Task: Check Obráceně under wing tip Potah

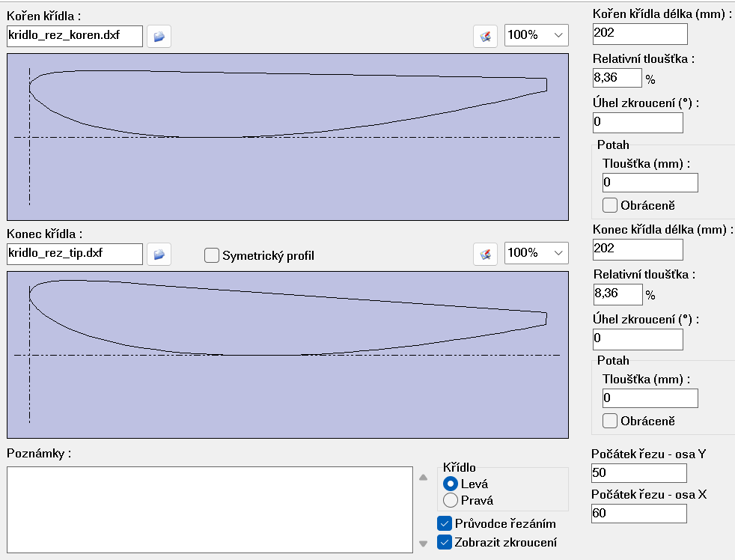Action: (x=610, y=421)
